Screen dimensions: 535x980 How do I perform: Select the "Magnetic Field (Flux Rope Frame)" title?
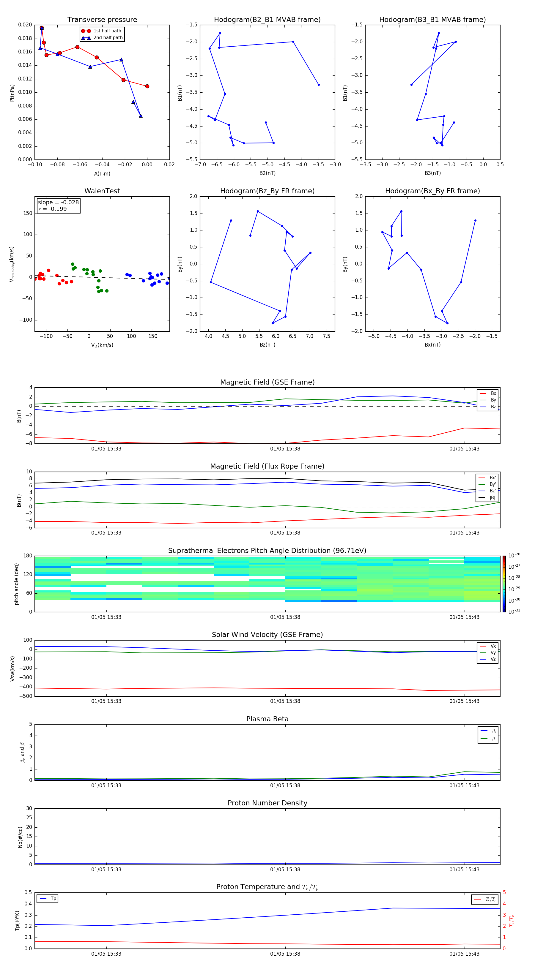pos(267,467)
